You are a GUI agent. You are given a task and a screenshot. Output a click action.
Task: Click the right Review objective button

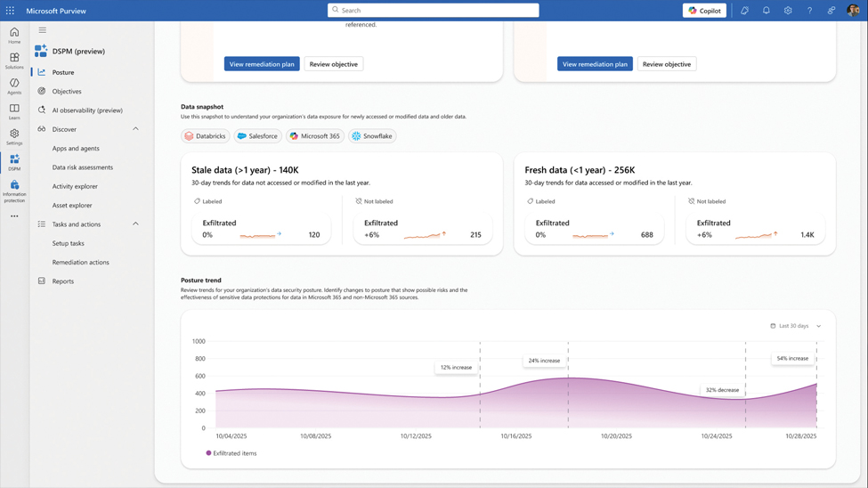coord(667,64)
